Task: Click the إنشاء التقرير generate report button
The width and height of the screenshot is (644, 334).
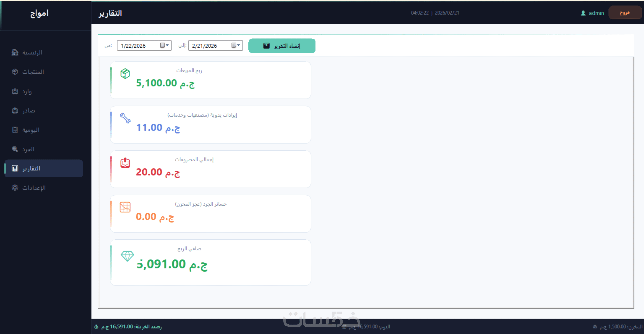Action: (282, 46)
